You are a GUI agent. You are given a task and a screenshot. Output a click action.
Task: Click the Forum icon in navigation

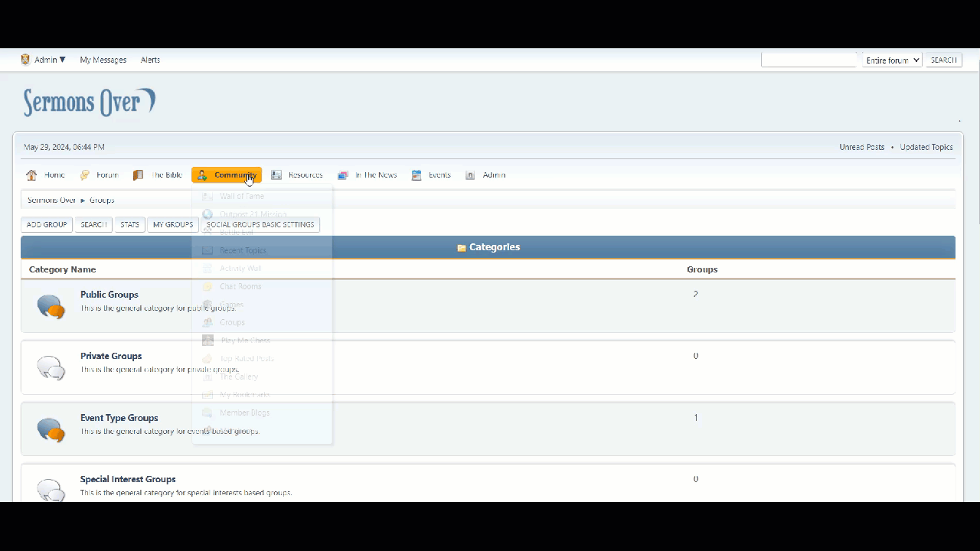(85, 175)
